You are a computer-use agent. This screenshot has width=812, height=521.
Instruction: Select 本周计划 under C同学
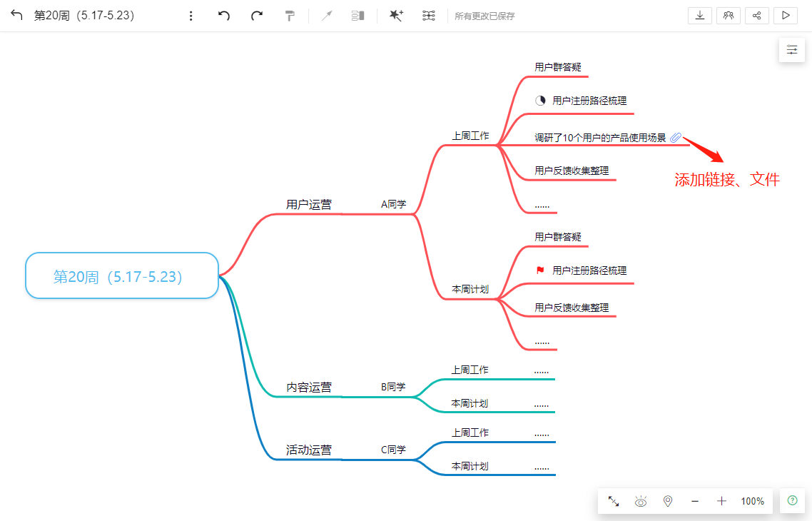470,467
